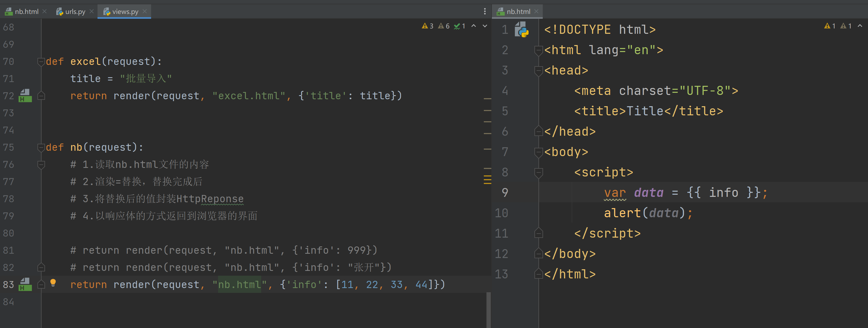Click the commented render line with 999

224,250
